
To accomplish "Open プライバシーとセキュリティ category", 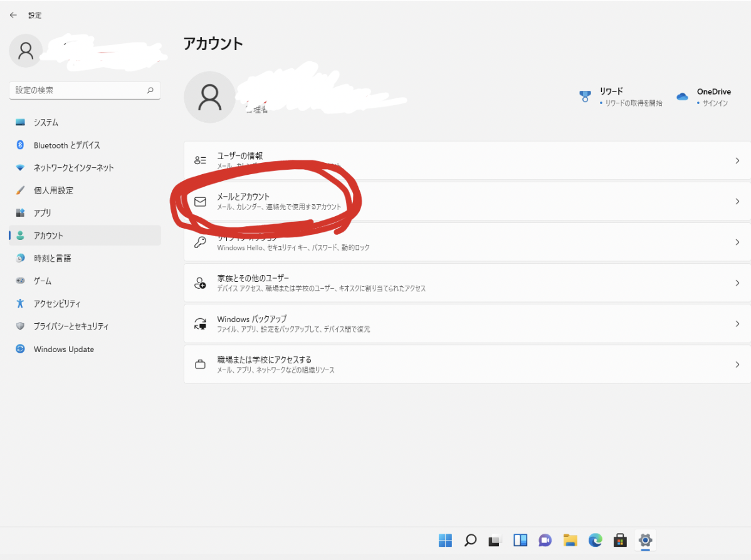I will coord(85,326).
